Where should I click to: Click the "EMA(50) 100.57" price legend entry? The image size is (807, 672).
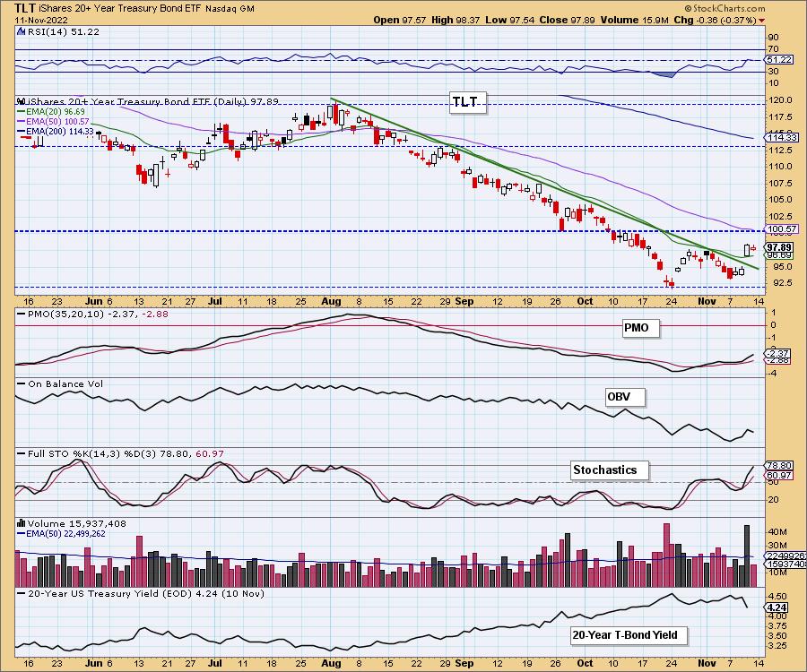(x=54, y=121)
